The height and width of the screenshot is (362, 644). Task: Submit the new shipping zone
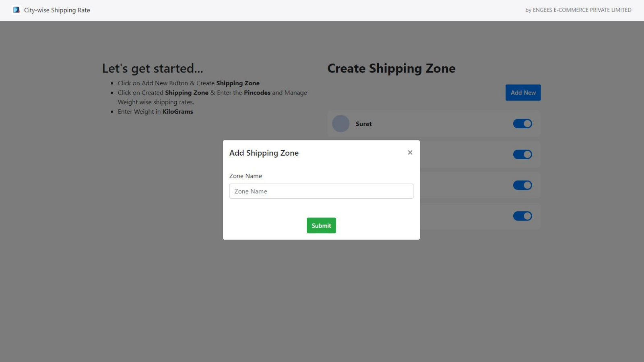pos(321,225)
